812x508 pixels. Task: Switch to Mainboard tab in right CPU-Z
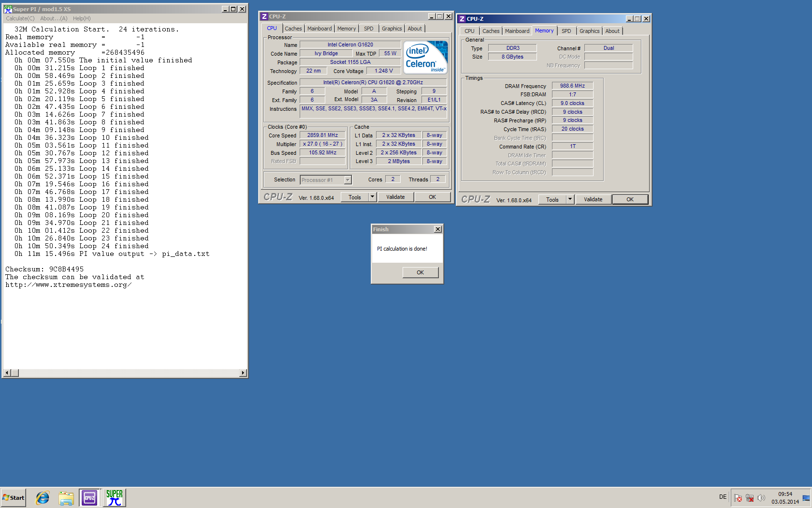coord(517,31)
